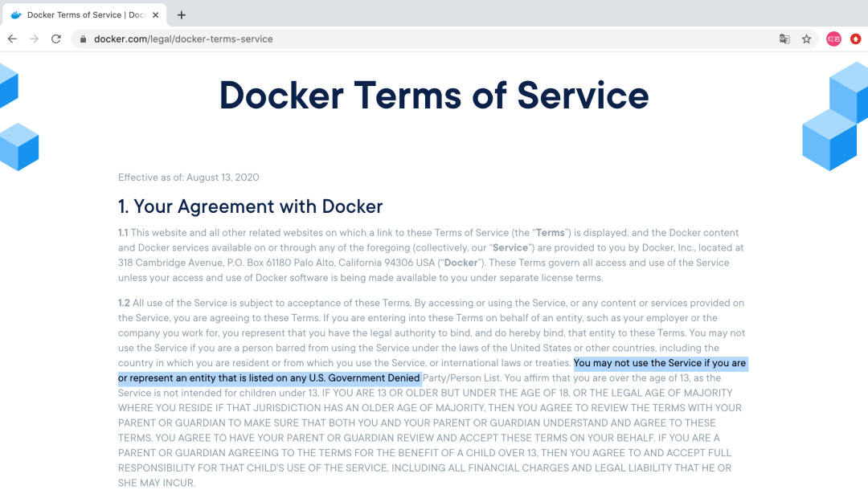Viewport: 868px width, 498px height.
Task: Click the Effective as of date text
Action: click(x=188, y=177)
